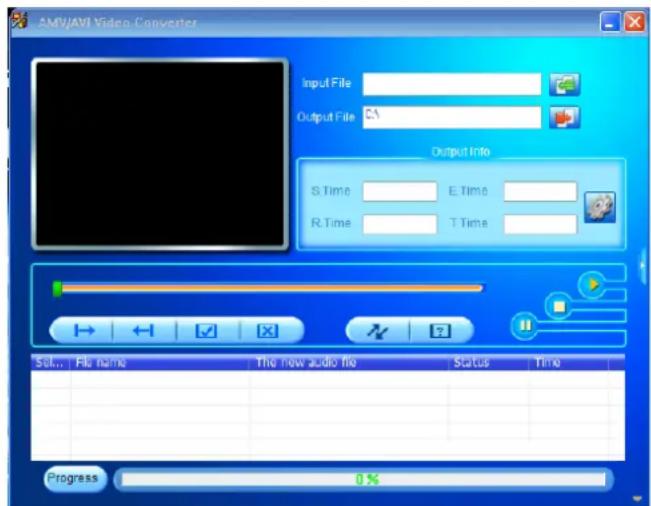Click the Time column header
Viewport: 651px width, 506px height.
coord(569,362)
